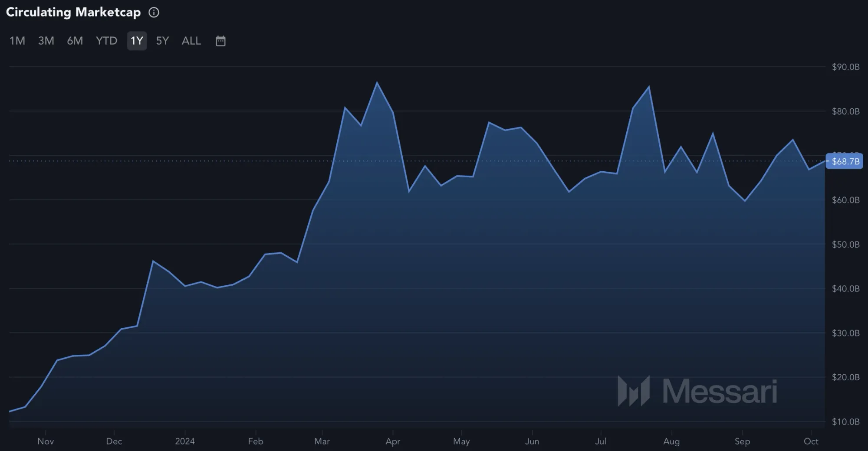Viewport: 868px width, 451px height.
Task: Click the info icon beside Circulating Marketcap
Action: pos(154,12)
